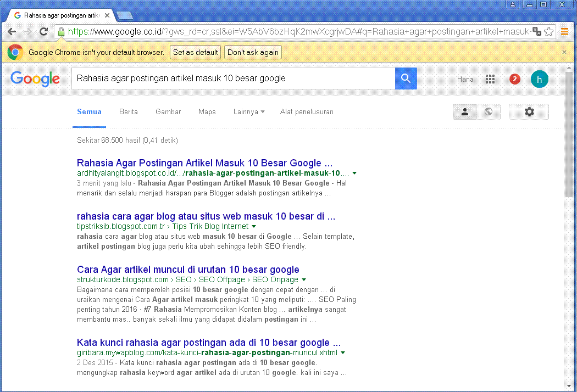Click giribara.mywapblog.com green URL text
577x392 pixels.
pyautogui.click(x=207, y=352)
